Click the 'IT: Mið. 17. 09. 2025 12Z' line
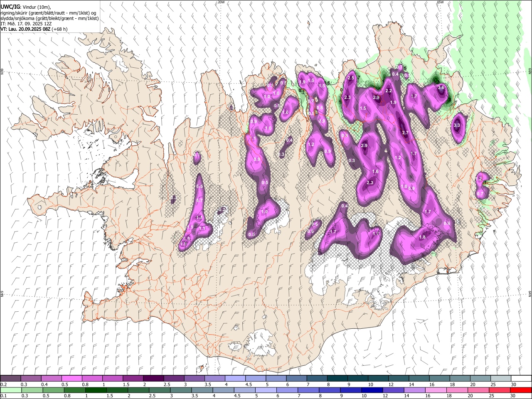Viewport: 532px width, 399px height. [26, 24]
